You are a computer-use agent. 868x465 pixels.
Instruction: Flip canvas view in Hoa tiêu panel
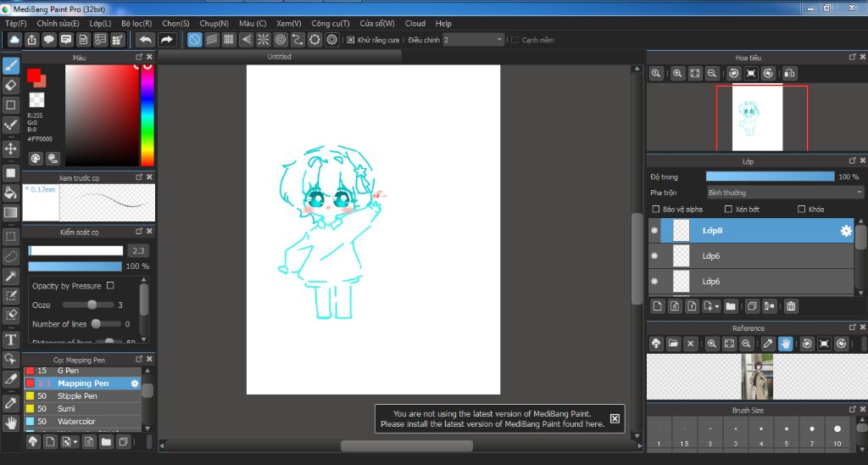tap(790, 73)
